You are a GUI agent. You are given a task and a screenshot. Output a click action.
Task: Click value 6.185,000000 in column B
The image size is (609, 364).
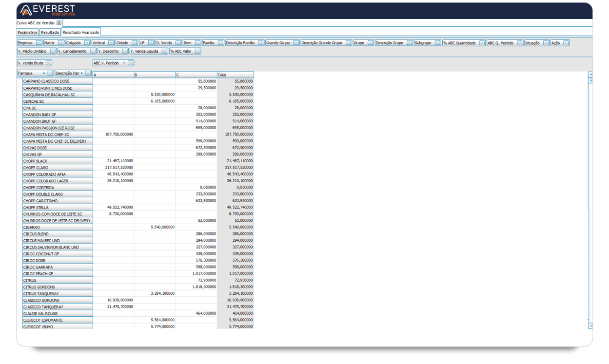[x=163, y=101]
